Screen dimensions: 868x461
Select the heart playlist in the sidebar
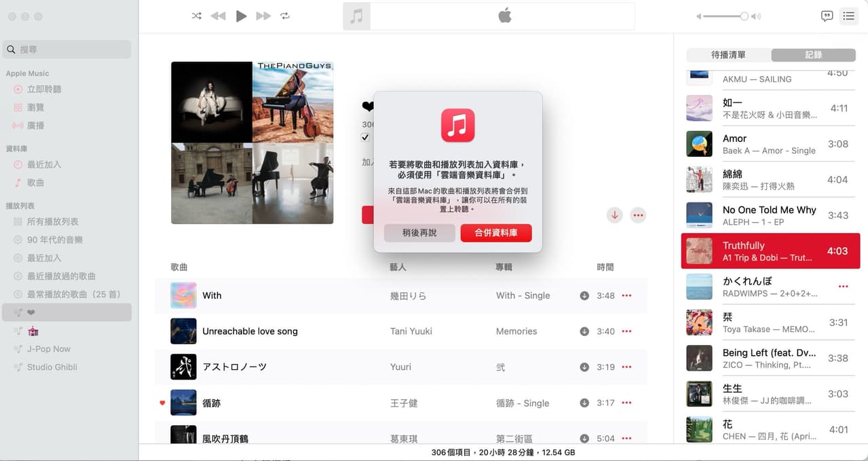67,312
